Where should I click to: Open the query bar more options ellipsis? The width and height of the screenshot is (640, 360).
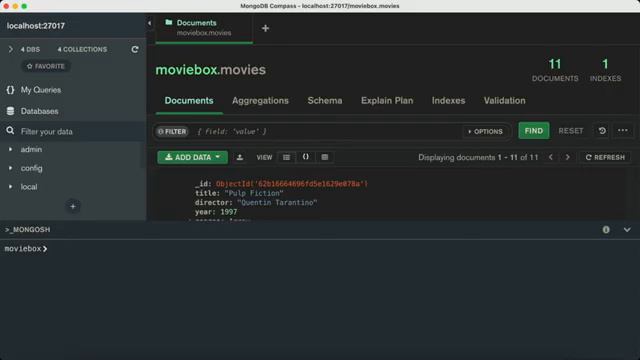[623, 131]
